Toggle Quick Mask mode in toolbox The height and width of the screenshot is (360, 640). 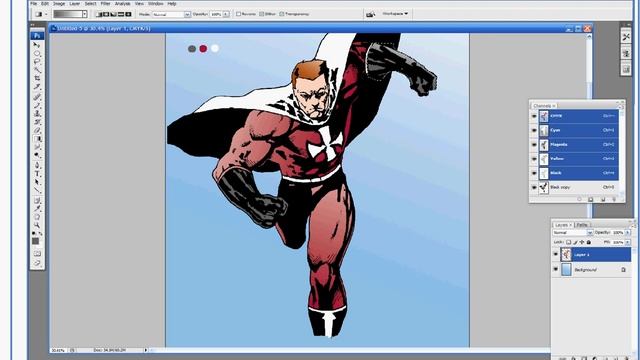pos(37,253)
